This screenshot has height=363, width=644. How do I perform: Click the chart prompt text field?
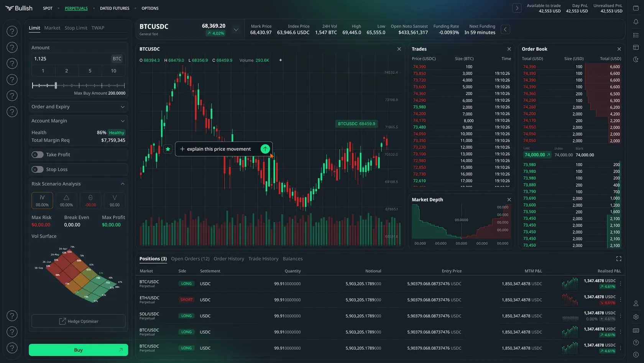pyautogui.click(x=219, y=149)
